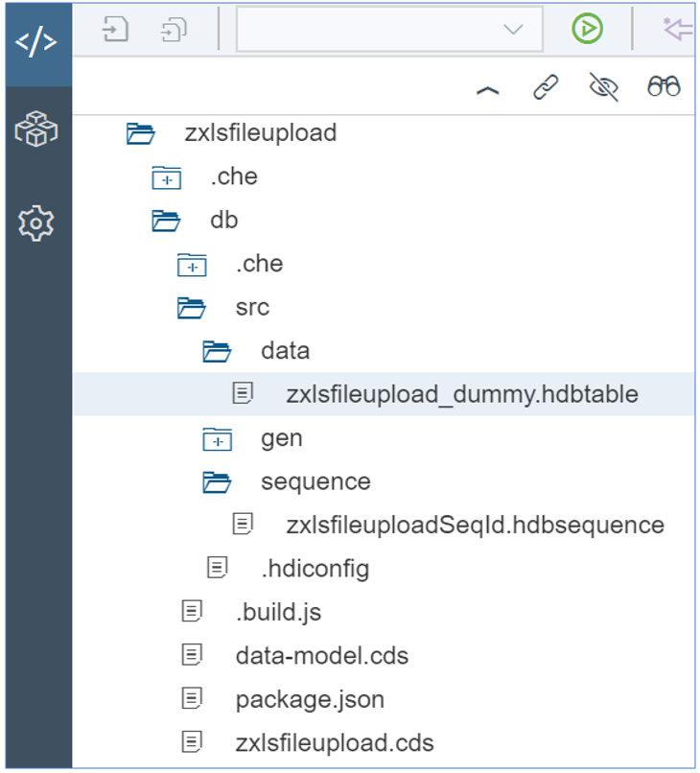The height and width of the screenshot is (773, 700).
Task: Open the cubes icon in the sidebar
Action: tap(36, 129)
